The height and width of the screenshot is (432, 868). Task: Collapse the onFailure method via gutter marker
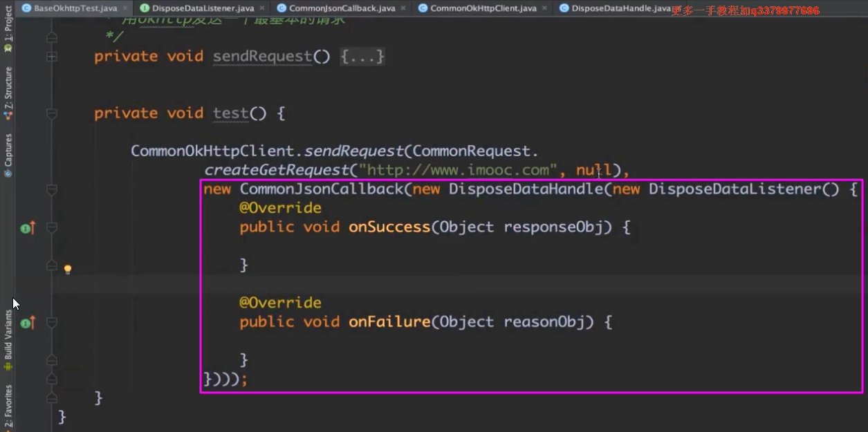pos(52,322)
